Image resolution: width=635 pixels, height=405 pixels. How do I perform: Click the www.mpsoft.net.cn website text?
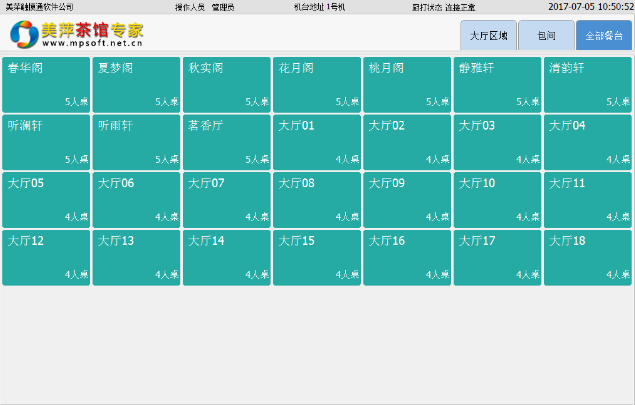(x=92, y=43)
